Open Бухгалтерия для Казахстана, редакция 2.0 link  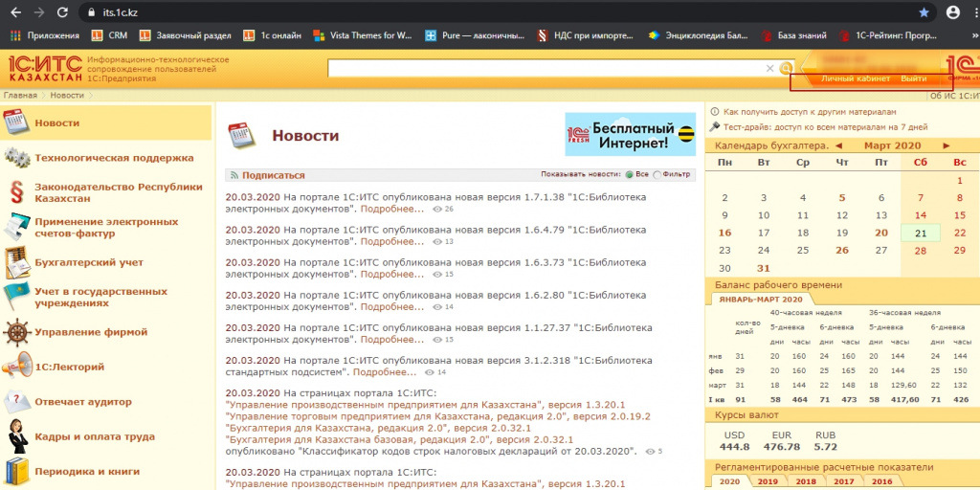pos(378,428)
